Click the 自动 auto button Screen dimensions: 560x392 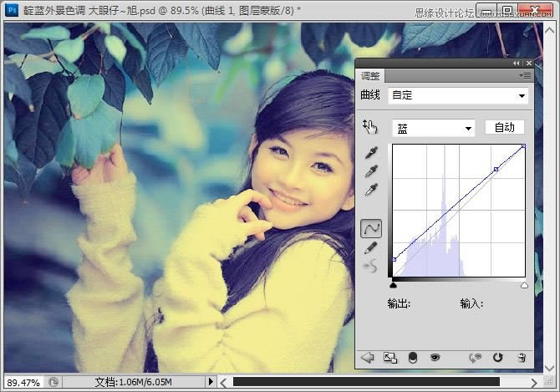click(504, 128)
